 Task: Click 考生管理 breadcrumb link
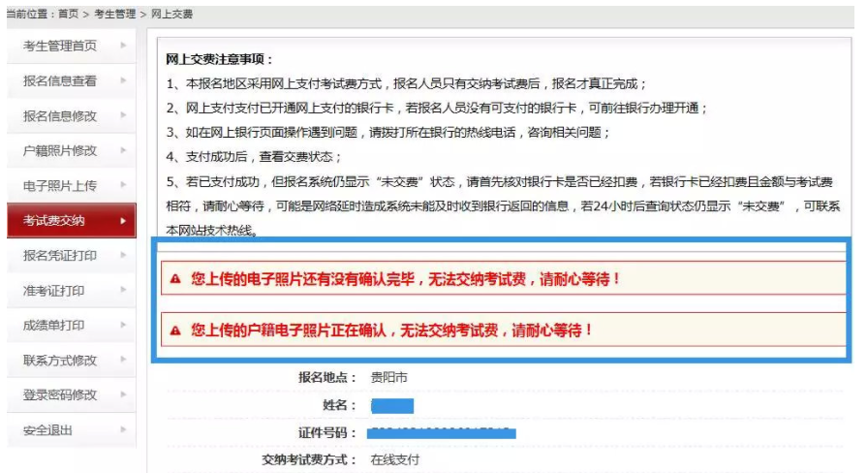coord(116,15)
